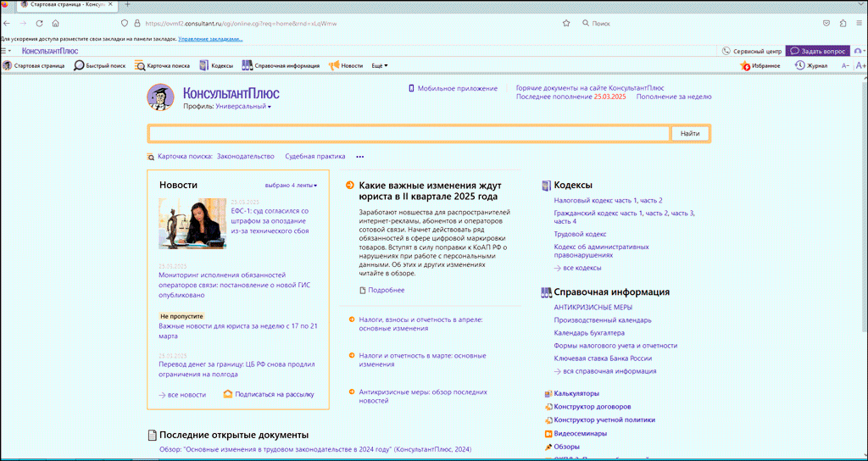This screenshot has height=461, width=868.
Task: Open a new browser tab with plus
Action: point(128,4)
